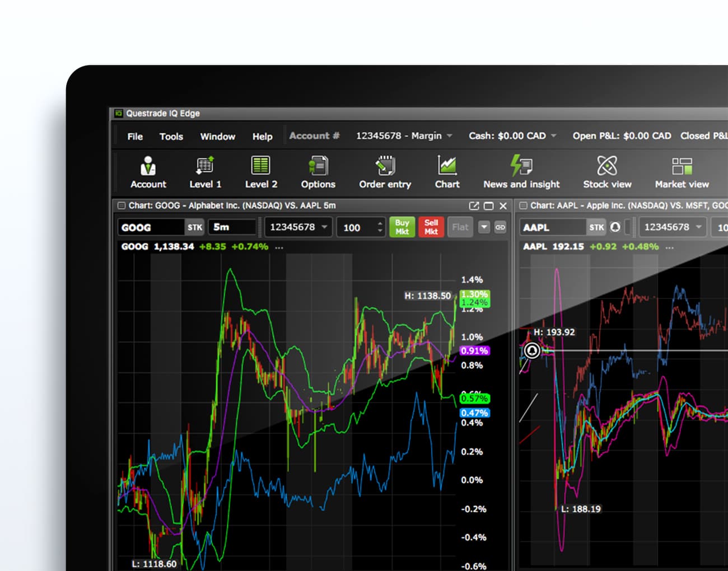Screen dimensions: 728x571
Task: Open the 12345678 - Margin account selector
Action: (404, 135)
